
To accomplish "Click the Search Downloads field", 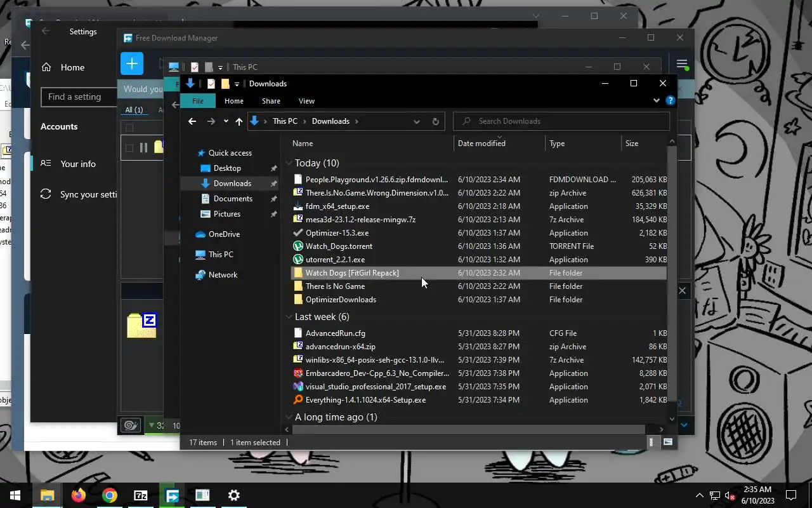I will click(562, 121).
